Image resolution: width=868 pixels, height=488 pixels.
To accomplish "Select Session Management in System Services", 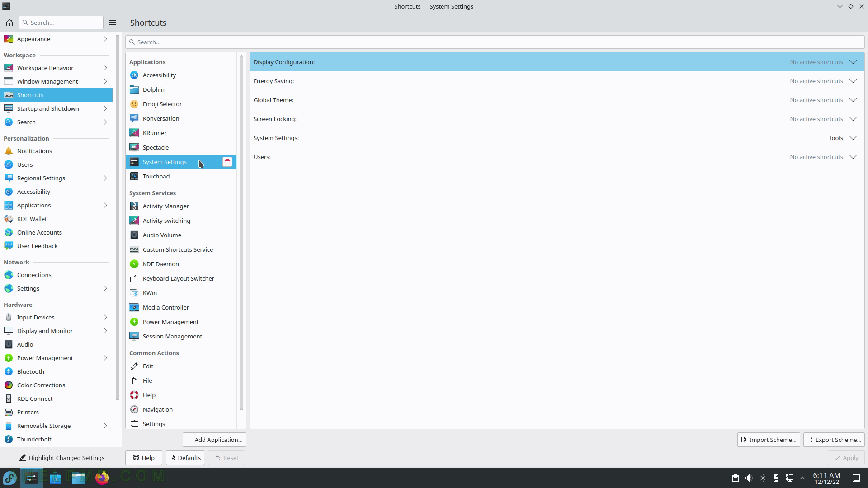I will pos(181,336).
